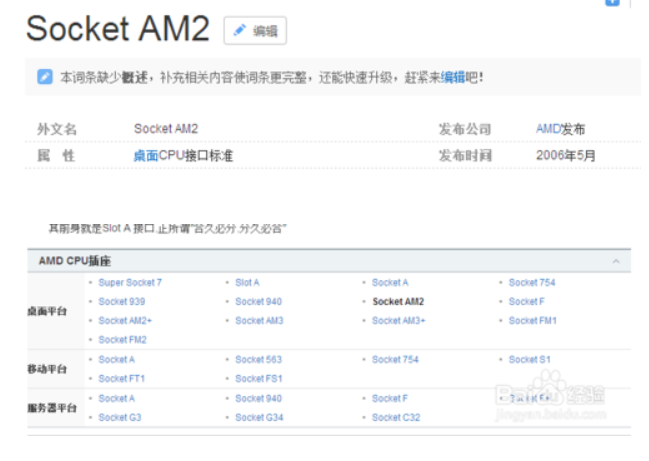Image resolution: width=649 pixels, height=461 pixels.
Task: Open Socket C32 link
Action: pos(396,418)
